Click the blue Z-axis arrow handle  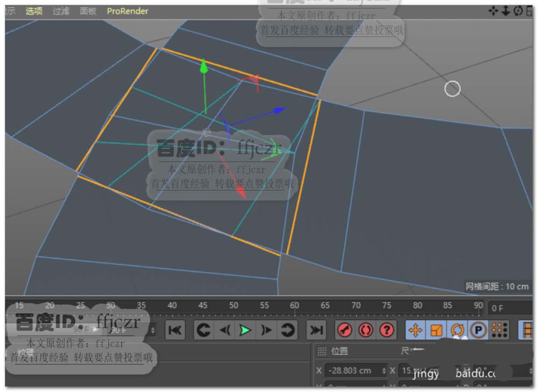(280, 110)
